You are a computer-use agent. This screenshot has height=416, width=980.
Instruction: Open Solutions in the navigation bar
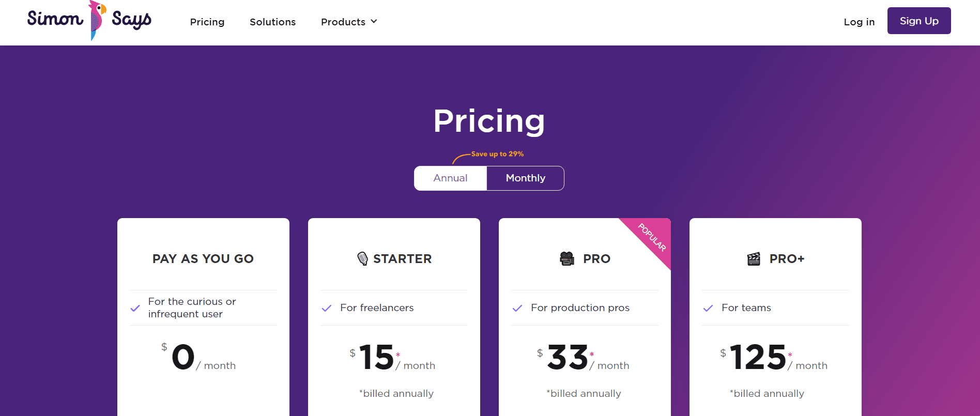(x=273, y=22)
